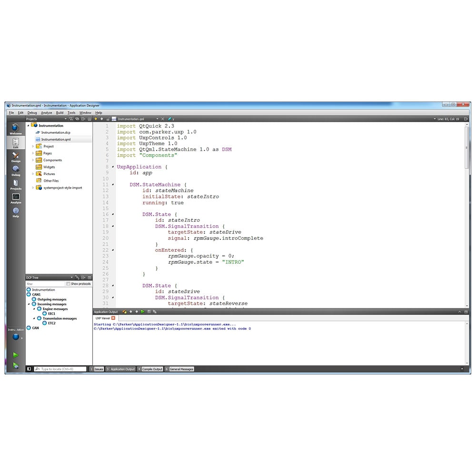Click the Type to locate search field
The height and width of the screenshot is (476, 476).
[63, 369]
